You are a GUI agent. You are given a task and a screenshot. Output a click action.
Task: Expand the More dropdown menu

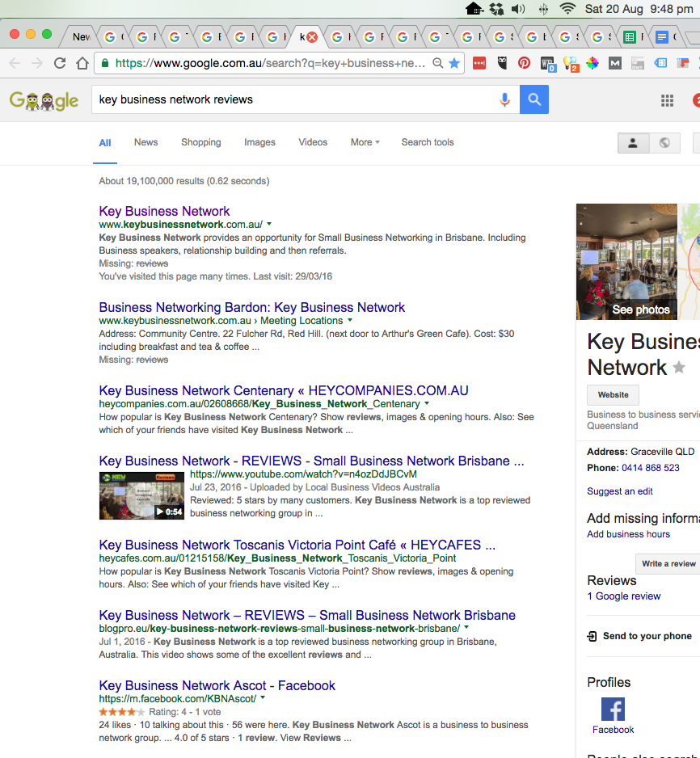click(x=365, y=142)
